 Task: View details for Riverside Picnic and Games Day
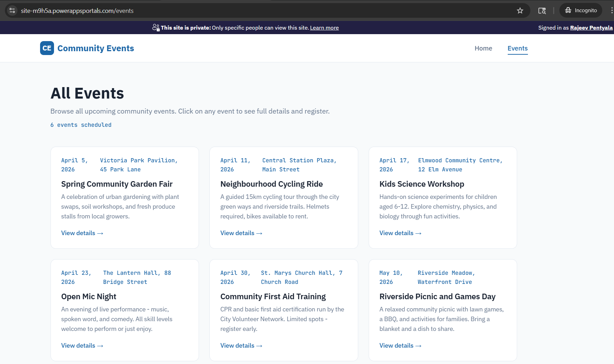[x=400, y=346]
